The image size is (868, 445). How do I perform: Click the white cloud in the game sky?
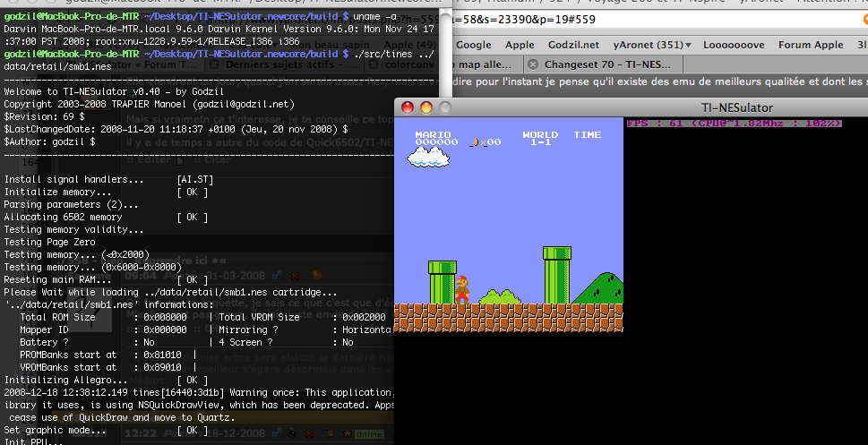coord(428,158)
